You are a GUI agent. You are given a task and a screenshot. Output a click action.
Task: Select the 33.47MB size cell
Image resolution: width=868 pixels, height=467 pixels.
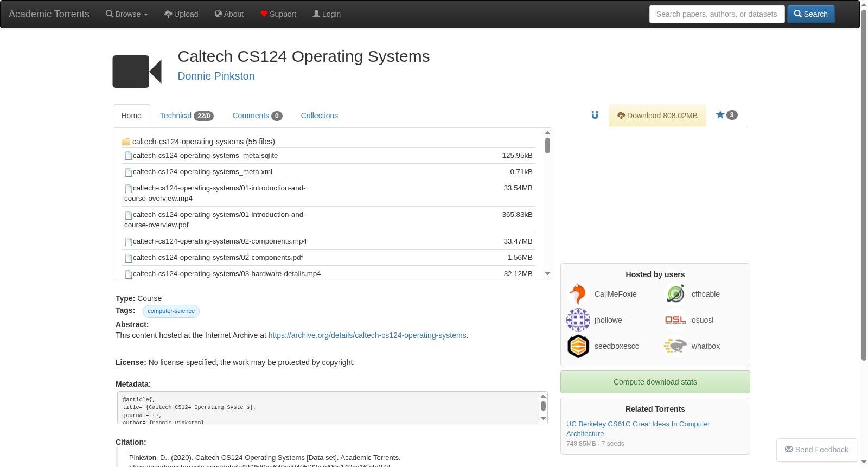click(x=518, y=241)
